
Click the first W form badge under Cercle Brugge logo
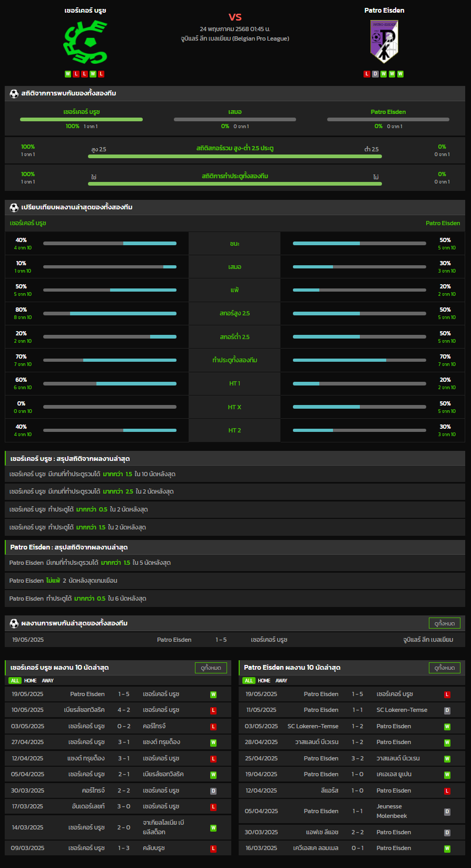(x=68, y=74)
